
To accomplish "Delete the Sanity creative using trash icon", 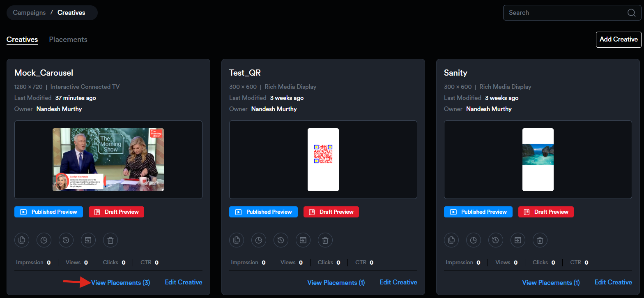I will click(x=540, y=240).
